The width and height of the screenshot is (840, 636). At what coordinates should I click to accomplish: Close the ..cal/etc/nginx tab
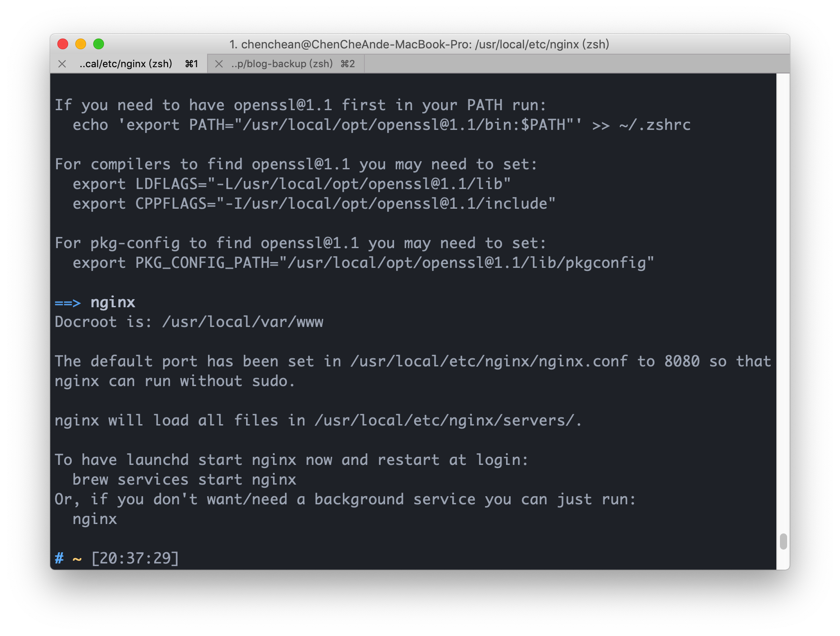pos(62,64)
